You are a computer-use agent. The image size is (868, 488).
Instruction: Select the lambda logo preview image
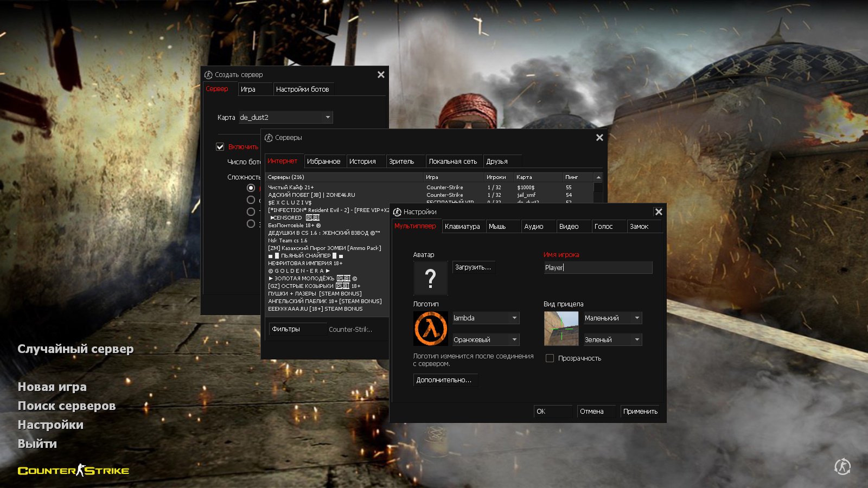tap(430, 328)
